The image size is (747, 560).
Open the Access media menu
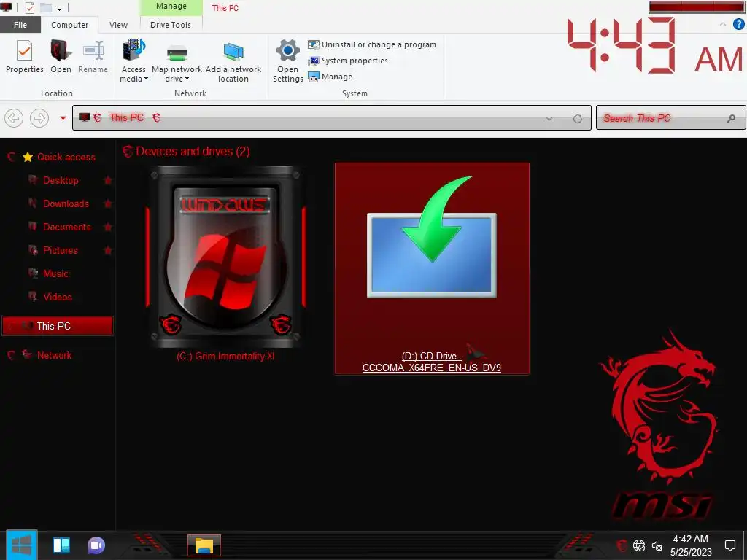coord(133,61)
